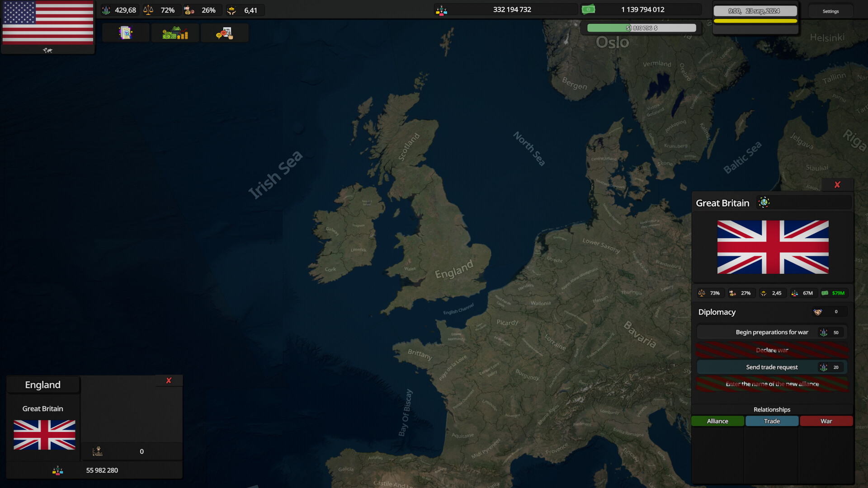Click Begin preparations for war
Screen dimensions: 868x488
(x=772, y=332)
